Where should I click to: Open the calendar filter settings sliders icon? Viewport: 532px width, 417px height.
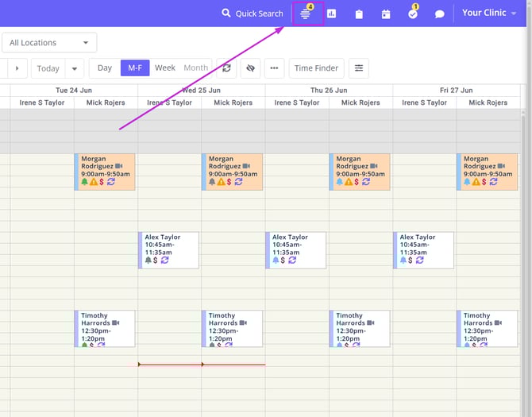point(359,68)
